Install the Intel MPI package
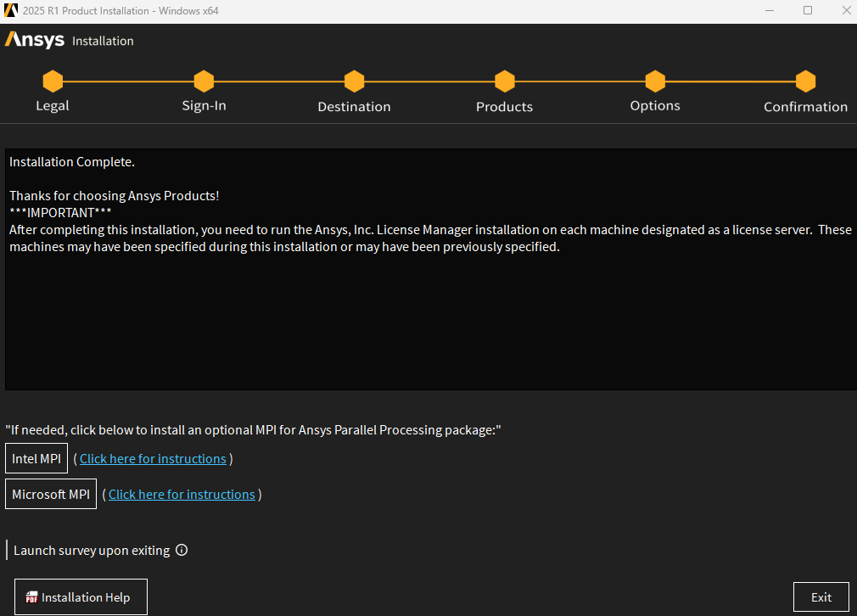The height and width of the screenshot is (616, 857). point(36,458)
